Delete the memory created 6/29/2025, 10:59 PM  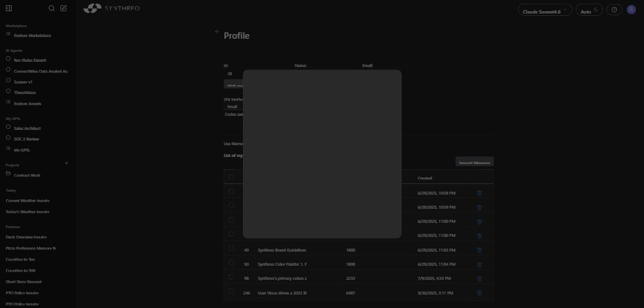(479, 207)
